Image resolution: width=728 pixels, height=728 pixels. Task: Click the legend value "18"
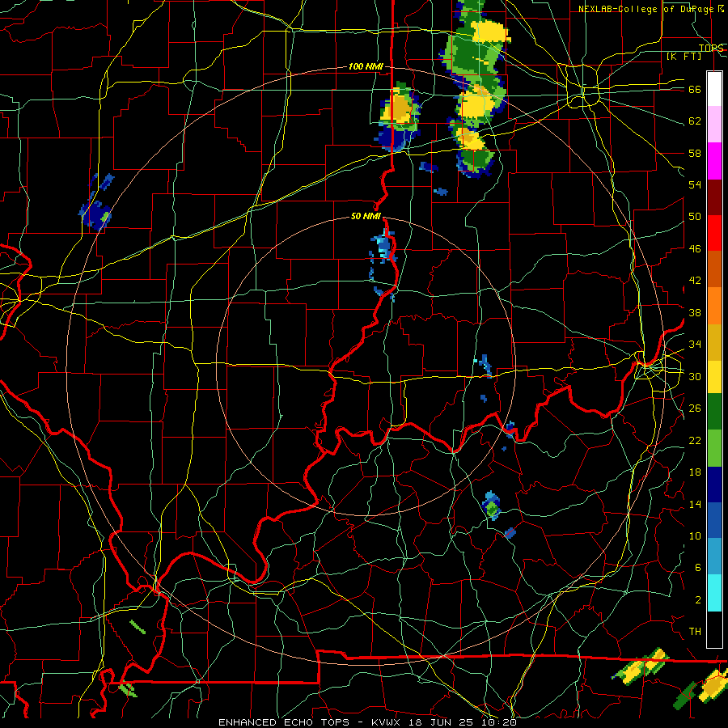(695, 472)
